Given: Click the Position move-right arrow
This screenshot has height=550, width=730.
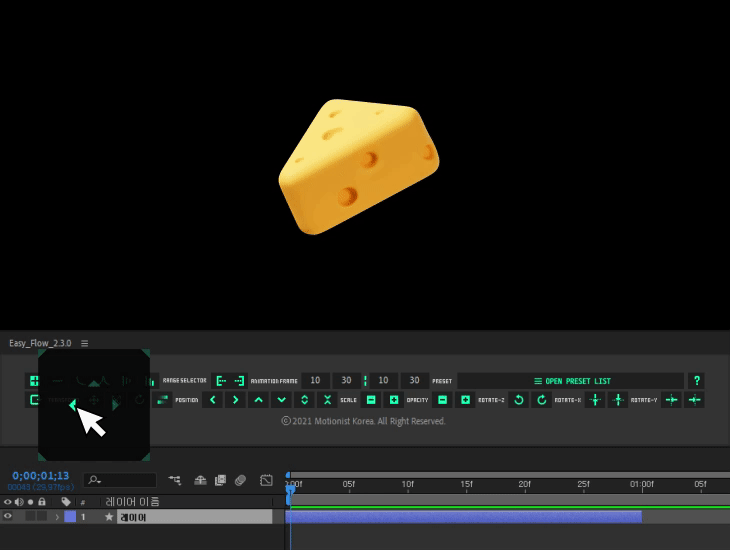Looking at the screenshot, I should click(x=236, y=400).
